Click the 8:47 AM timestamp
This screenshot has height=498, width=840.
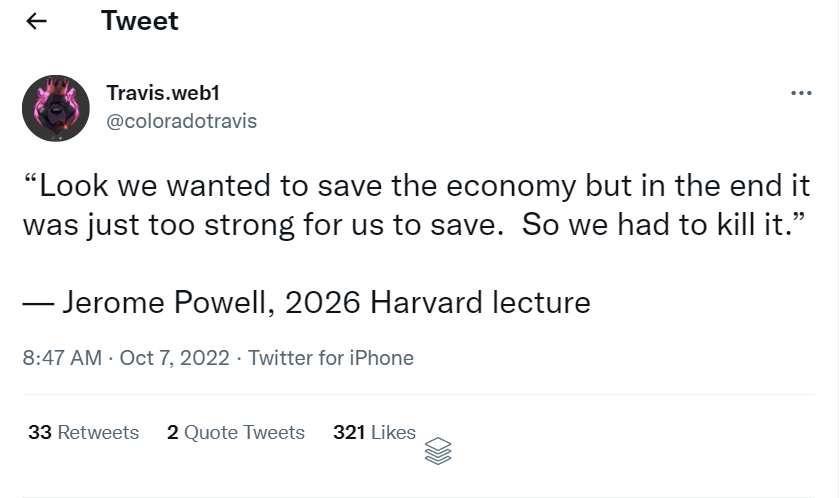pyautogui.click(x=62, y=357)
